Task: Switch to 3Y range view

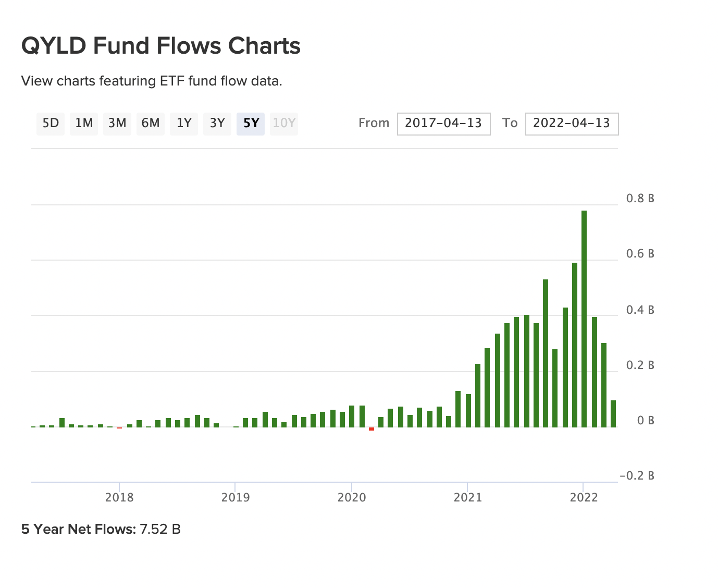Action: pyautogui.click(x=217, y=124)
